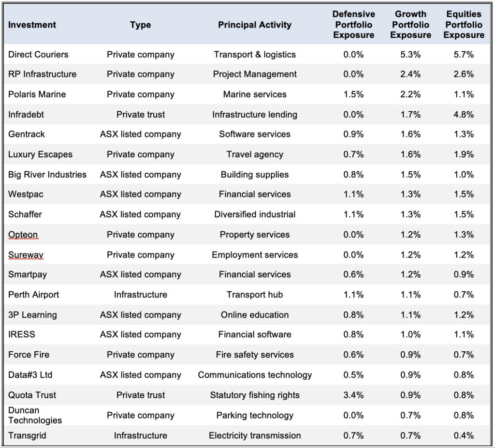Select the Parking technology activity cell

click(x=255, y=415)
